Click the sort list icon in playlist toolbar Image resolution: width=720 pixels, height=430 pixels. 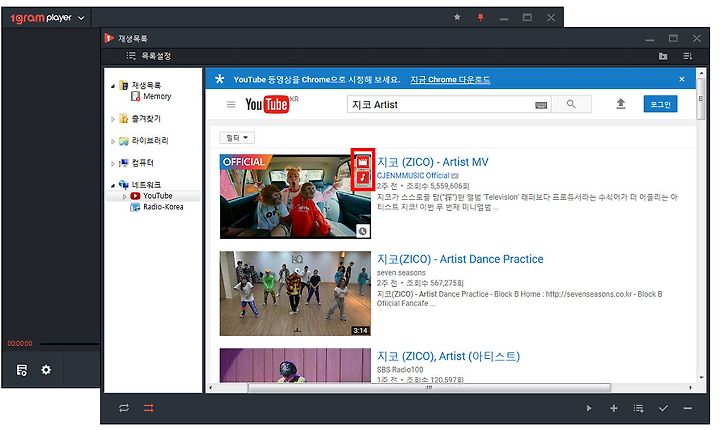click(687, 56)
